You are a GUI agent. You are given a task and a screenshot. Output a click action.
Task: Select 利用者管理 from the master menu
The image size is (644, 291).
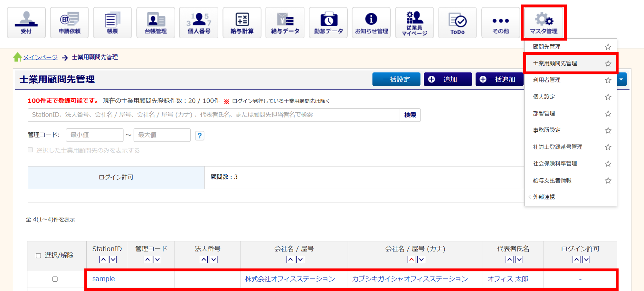546,80
